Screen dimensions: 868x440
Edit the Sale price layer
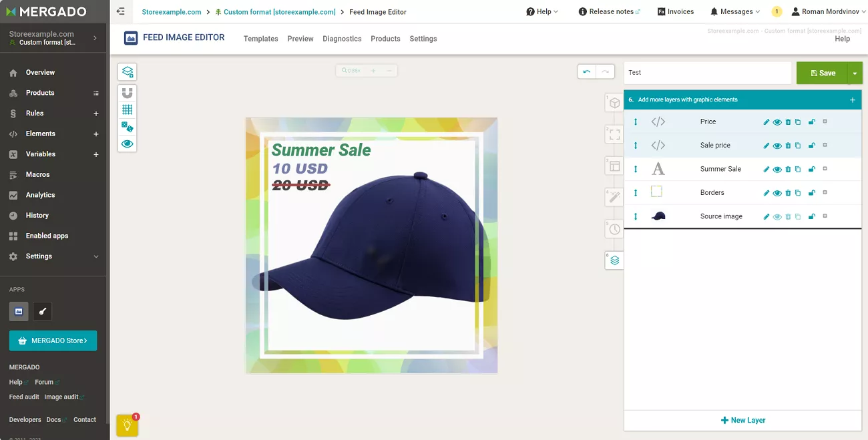767,146
